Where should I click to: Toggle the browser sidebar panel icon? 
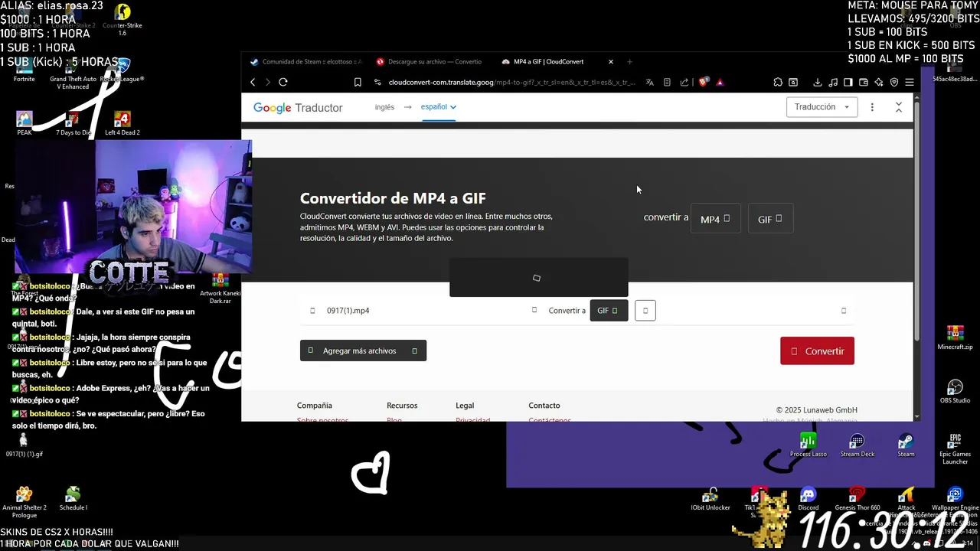coord(848,82)
